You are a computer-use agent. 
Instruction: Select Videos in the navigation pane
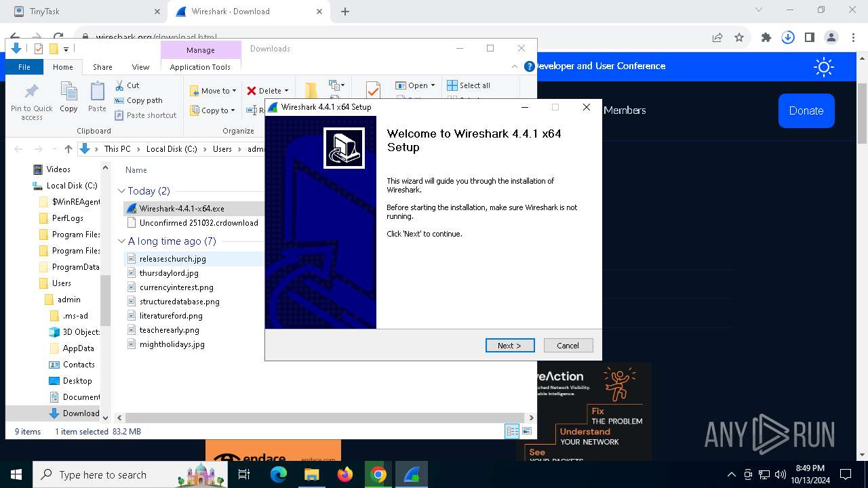tap(58, 169)
